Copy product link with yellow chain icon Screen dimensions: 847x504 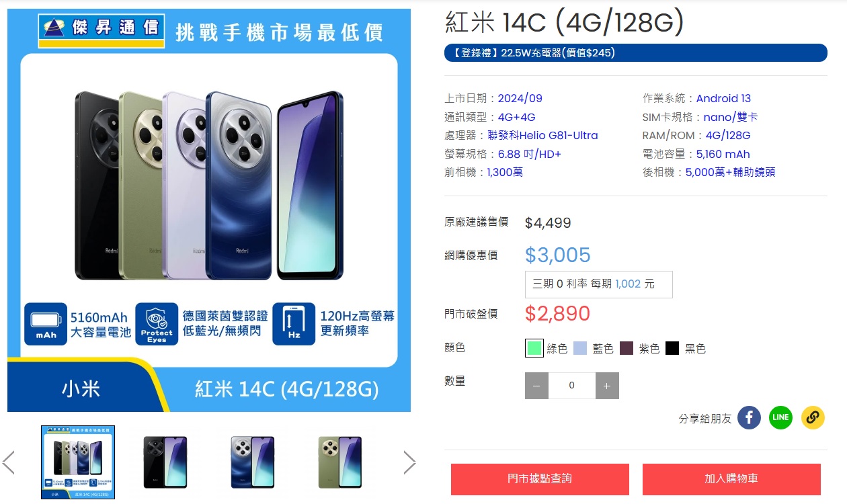click(813, 417)
